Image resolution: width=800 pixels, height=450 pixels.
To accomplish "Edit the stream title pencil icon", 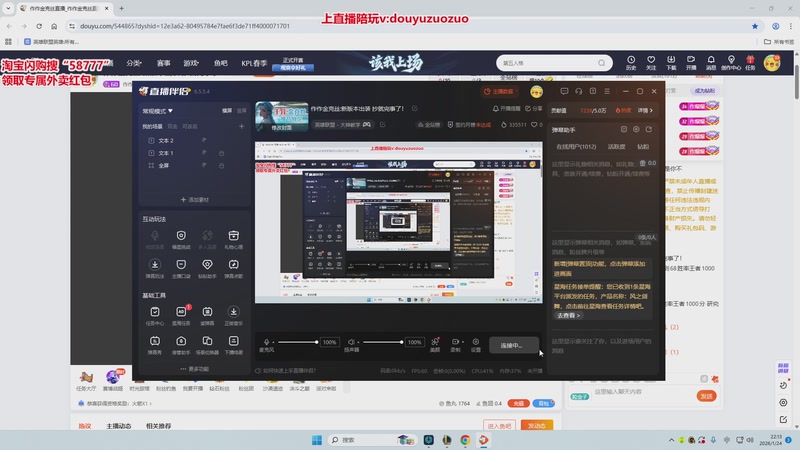I will point(415,108).
